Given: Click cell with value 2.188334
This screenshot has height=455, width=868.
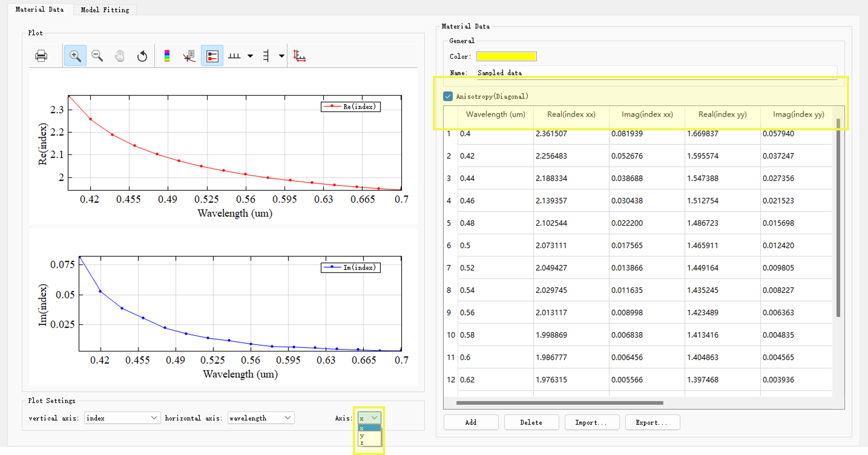Looking at the screenshot, I should point(571,178).
